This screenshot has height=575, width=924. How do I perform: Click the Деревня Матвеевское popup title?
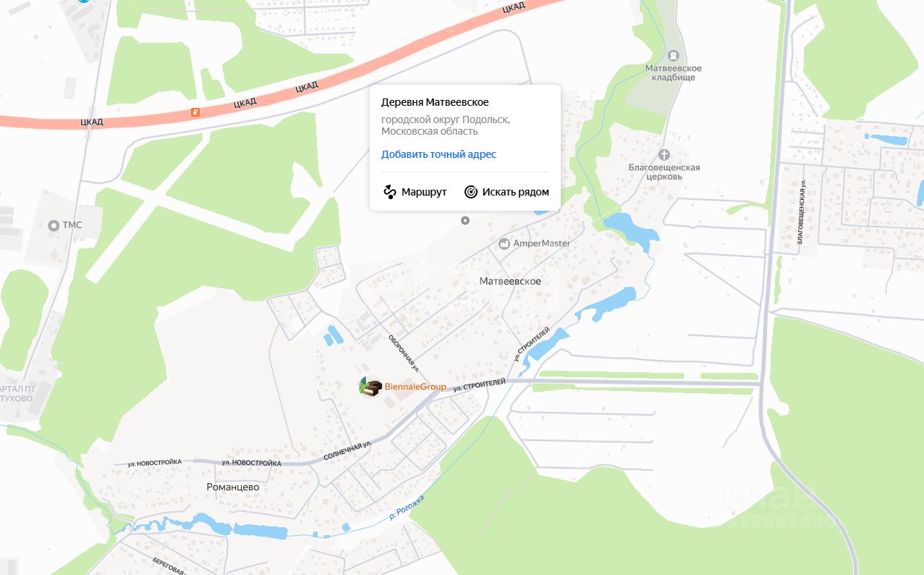[x=435, y=102]
